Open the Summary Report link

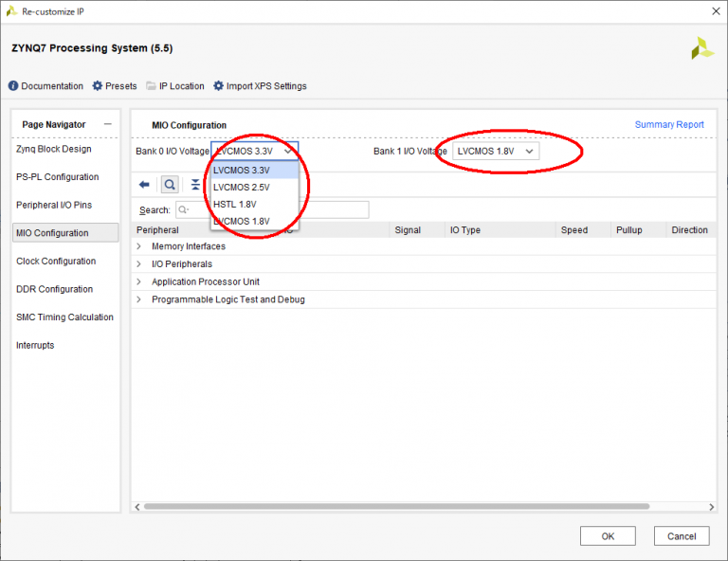coord(668,125)
